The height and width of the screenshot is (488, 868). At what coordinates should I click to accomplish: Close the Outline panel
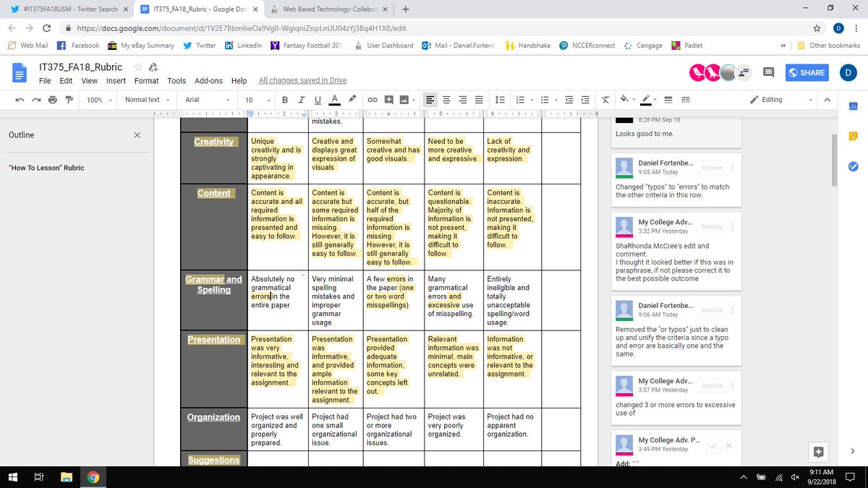point(137,135)
